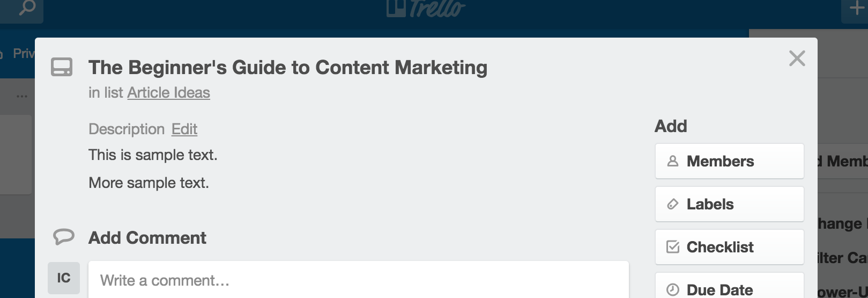Click the search magnifier icon in header

pyautogui.click(x=27, y=8)
